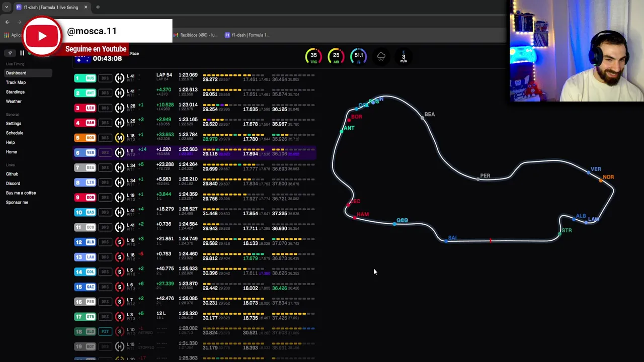Click the 00:43:08 session clock

pyautogui.click(x=107, y=59)
